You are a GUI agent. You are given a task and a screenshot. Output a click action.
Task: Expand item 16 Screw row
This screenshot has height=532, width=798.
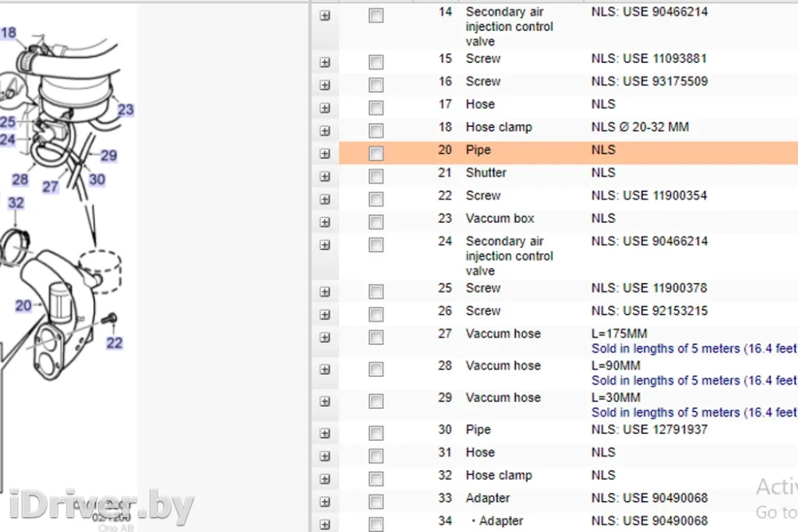325,85
